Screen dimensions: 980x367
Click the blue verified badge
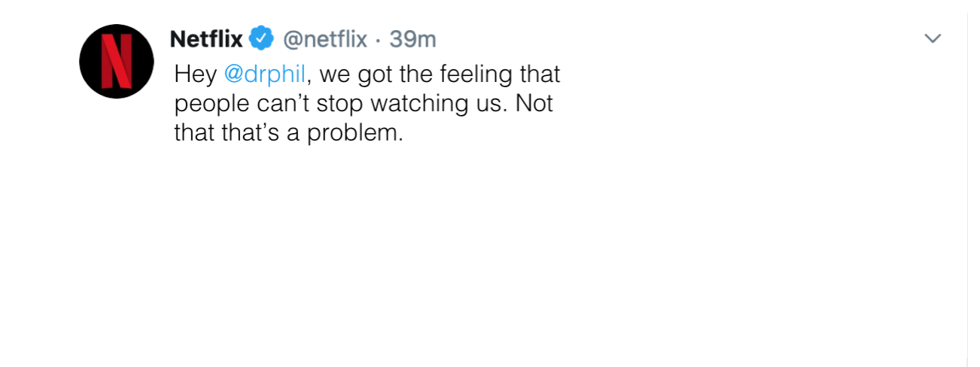(x=261, y=38)
